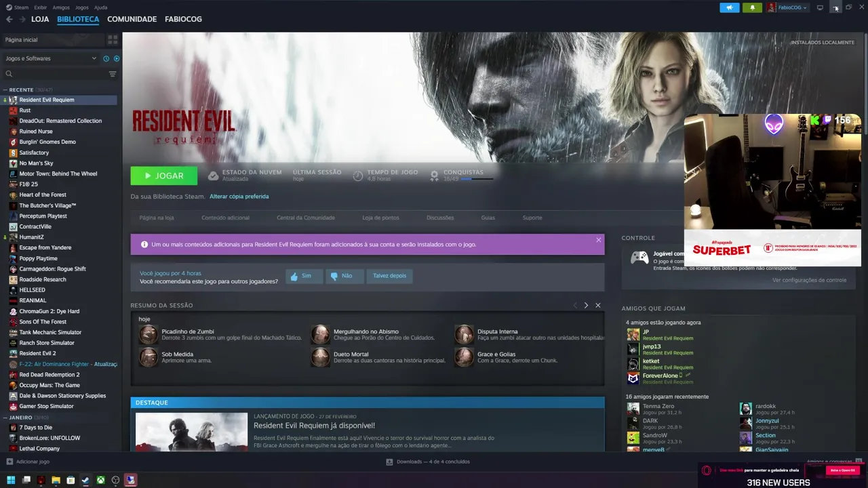This screenshot has width=868, height=488.
Task: Toggle the recent activity clock filter
Action: [106, 58]
